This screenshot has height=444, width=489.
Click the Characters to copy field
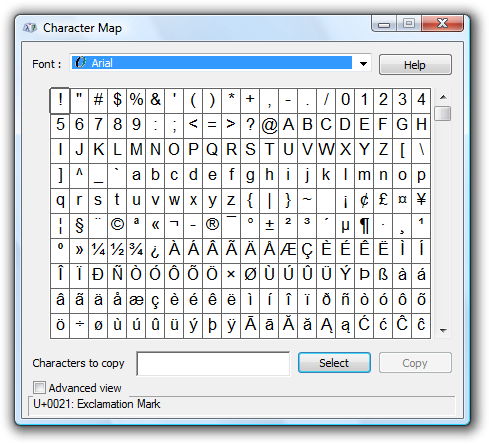tap(213, 364)
